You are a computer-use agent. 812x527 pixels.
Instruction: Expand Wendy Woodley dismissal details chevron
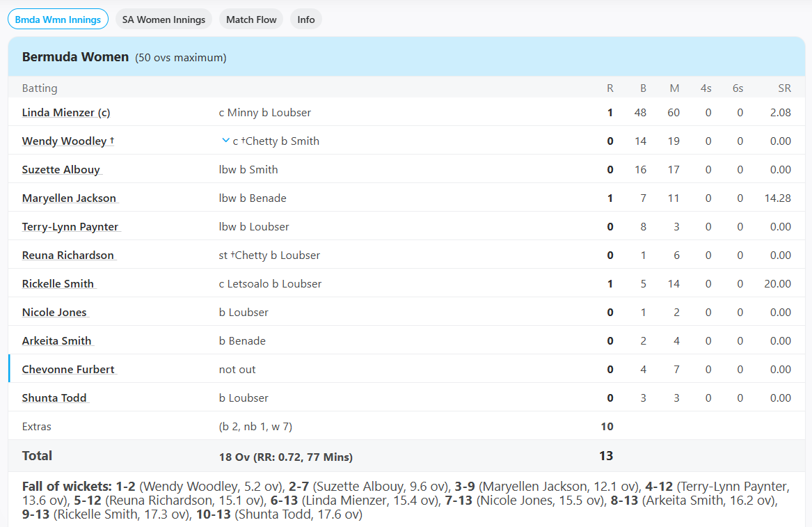[225, 141]
